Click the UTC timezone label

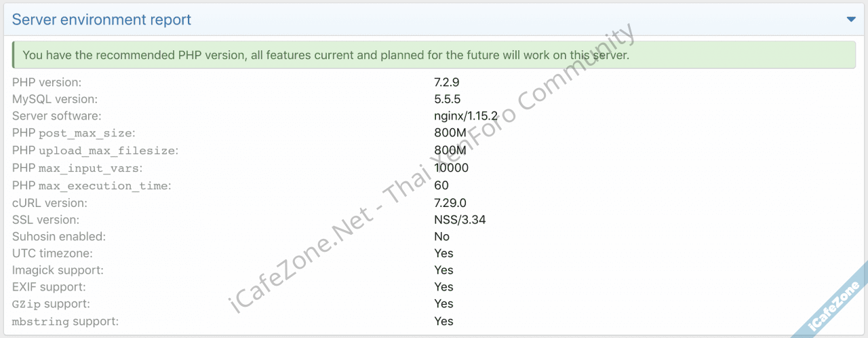pyautogui.click(x=52, y=253)
